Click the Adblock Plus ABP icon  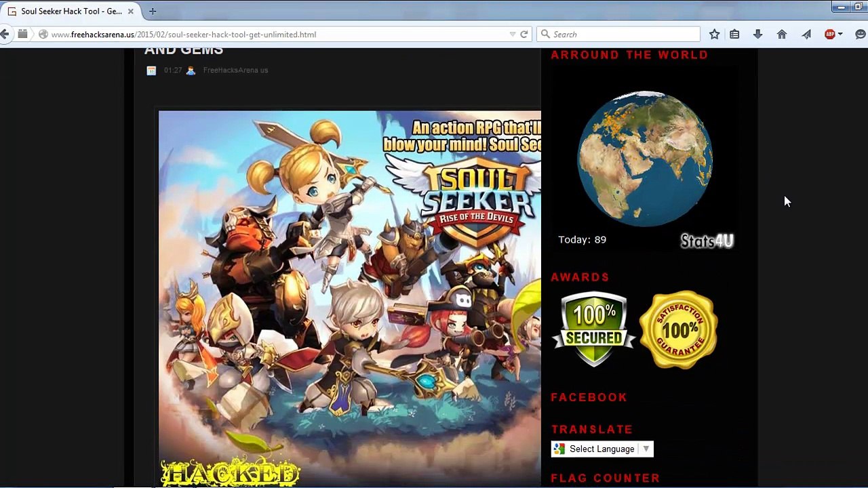click(829, 34)
